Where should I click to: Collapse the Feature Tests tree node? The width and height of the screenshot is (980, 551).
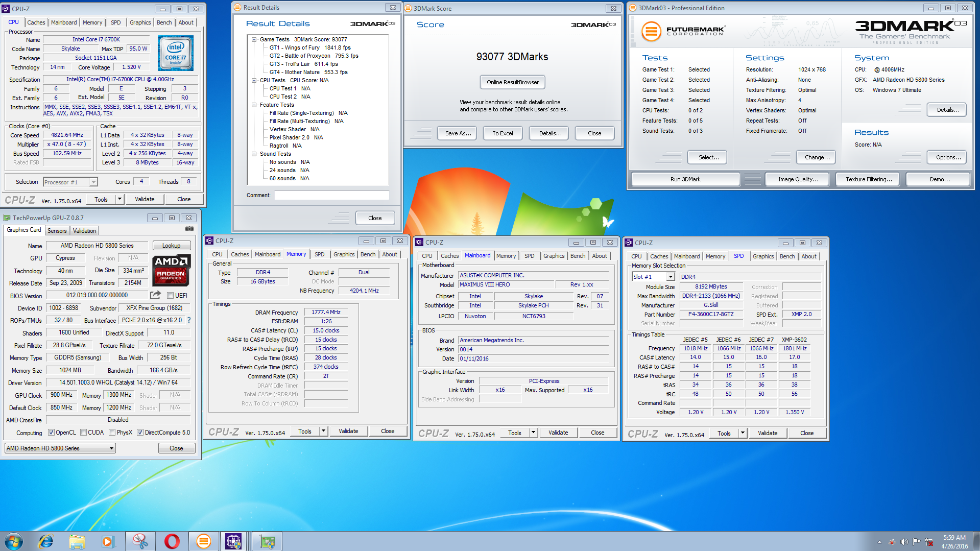pyautogui.click(x=254, y=105)
